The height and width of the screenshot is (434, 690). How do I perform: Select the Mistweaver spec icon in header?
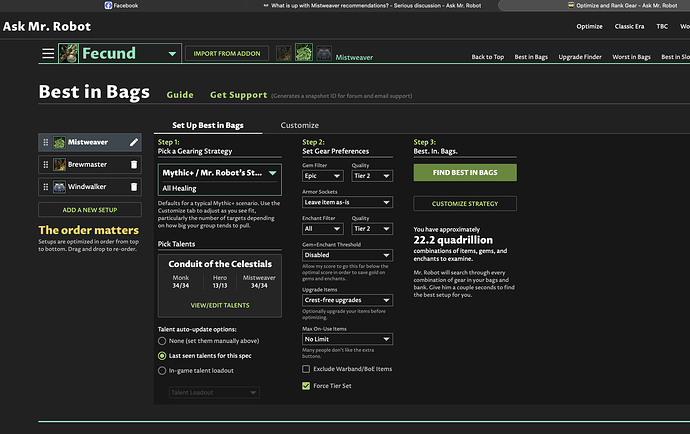304,52
